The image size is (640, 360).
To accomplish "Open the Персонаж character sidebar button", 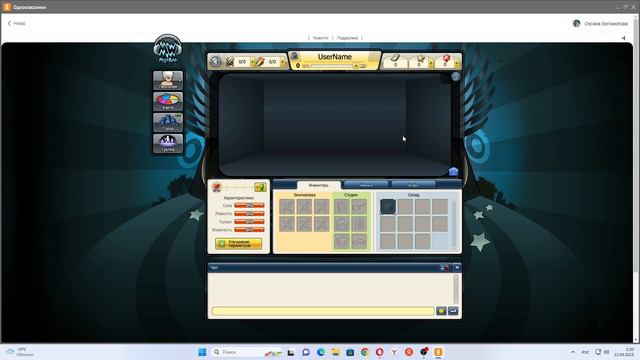I will (x=168, y=80).
